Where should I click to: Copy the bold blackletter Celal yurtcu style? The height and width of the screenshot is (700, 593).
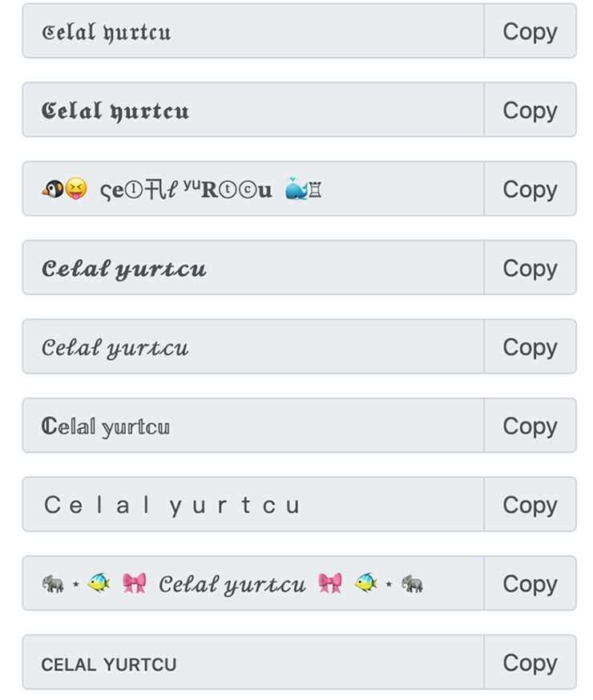(x=530, y=111)
